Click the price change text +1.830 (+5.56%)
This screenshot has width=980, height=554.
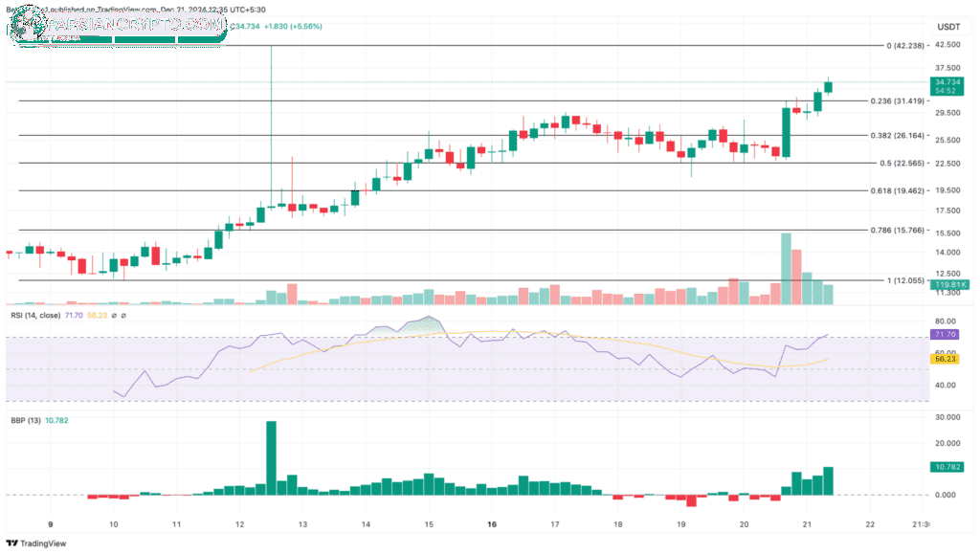293,27
